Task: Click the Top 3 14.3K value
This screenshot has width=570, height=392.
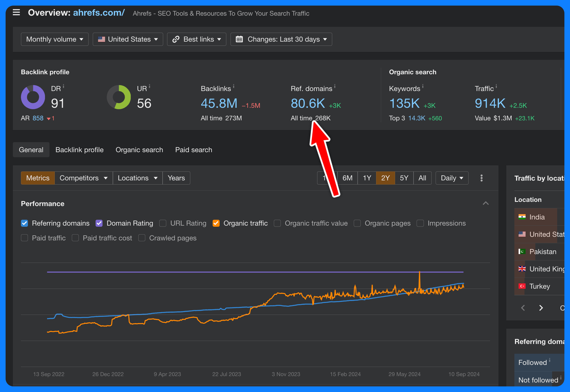Action: [x=417, y=118]
